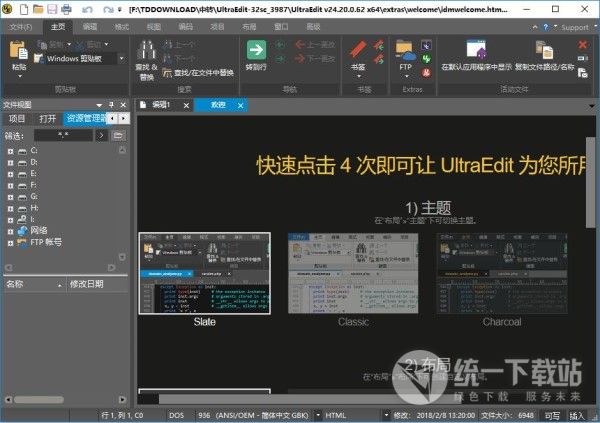Click the green Go to line arrow icon

256,50
